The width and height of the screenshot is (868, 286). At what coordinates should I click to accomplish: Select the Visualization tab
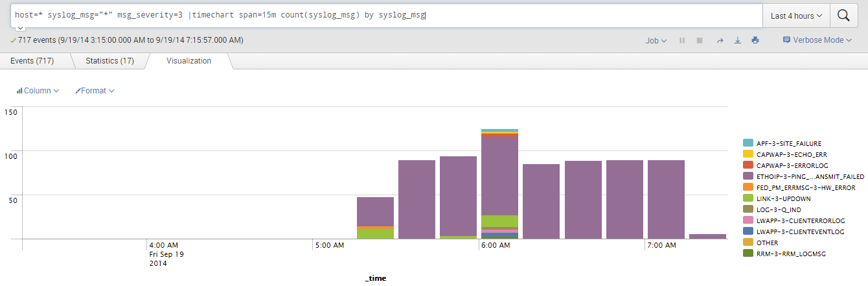188,61
